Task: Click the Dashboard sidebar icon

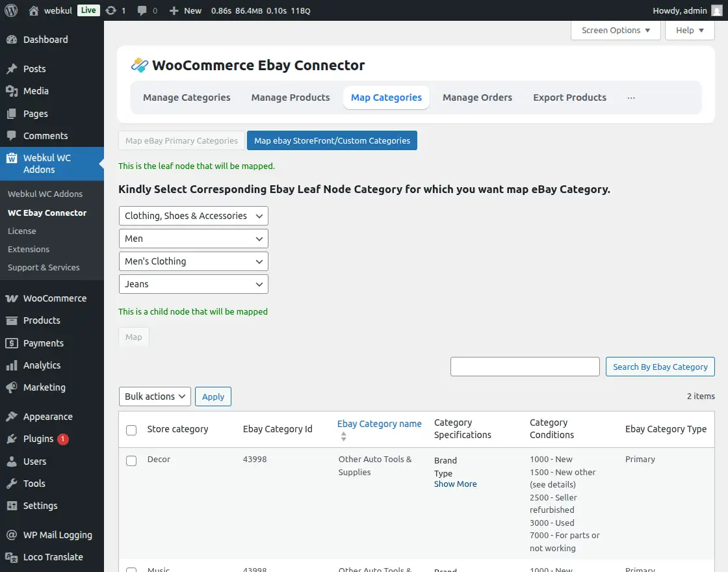Action: coord(12,40)
